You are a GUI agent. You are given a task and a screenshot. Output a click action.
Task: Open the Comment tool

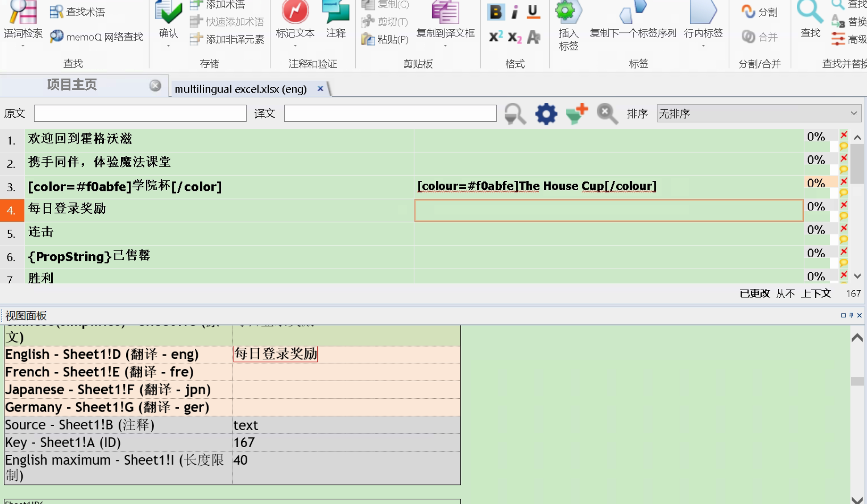click(335, 11)
